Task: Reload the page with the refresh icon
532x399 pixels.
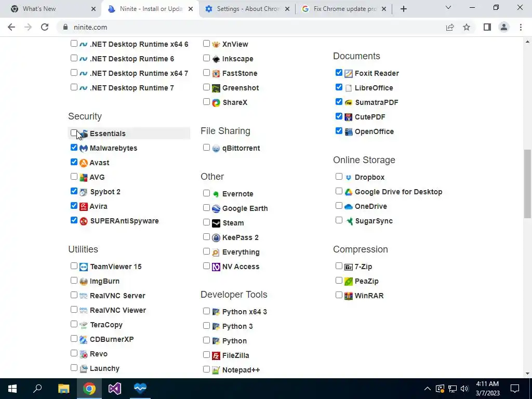Action: click(x=45, y=27)
